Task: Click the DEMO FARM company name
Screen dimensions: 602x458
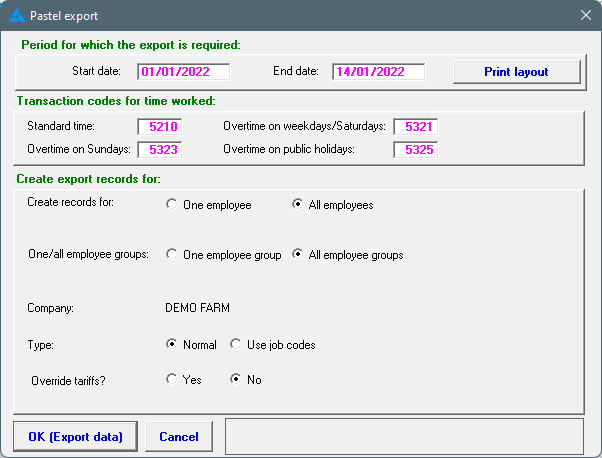Action: (197, 308)
